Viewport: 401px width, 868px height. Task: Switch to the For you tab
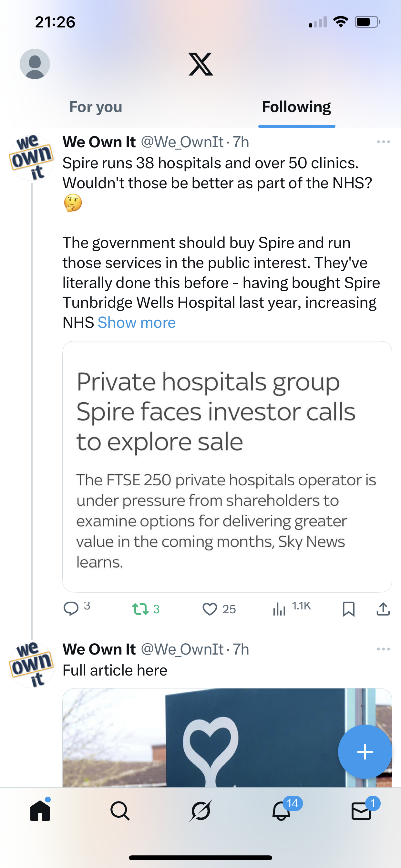point(96,107)
